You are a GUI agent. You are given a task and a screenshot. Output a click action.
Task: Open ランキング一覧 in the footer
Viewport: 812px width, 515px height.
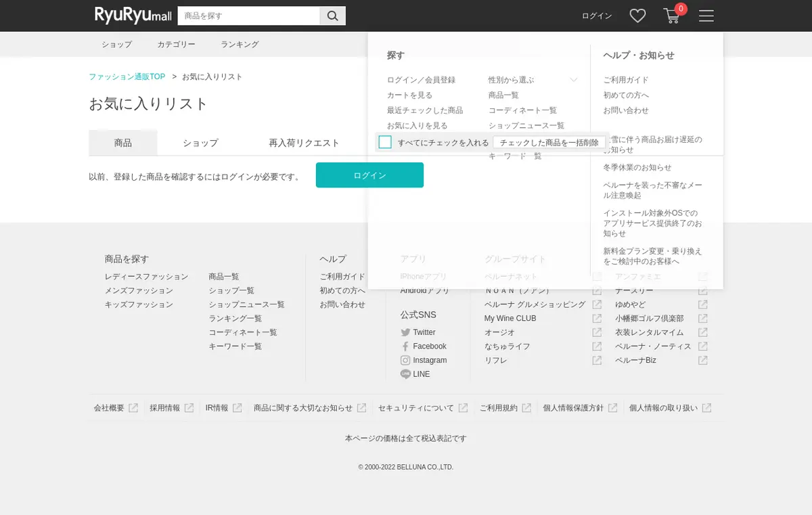click(x=235, y=319)
